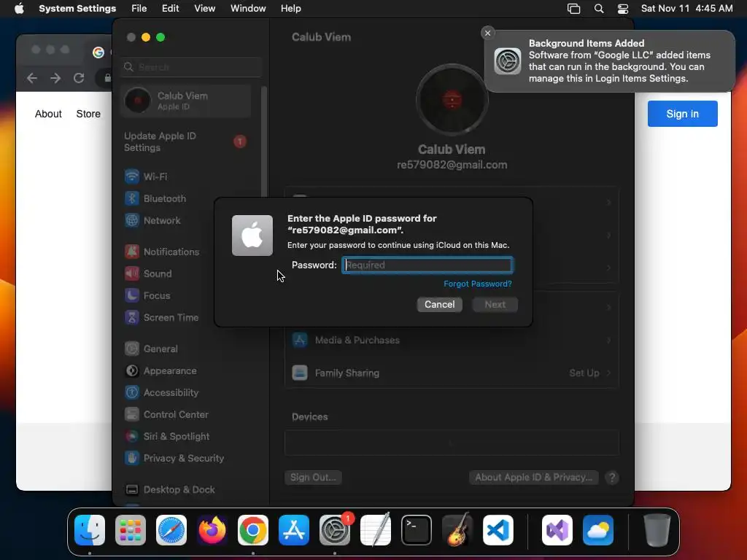Click Background Items Added notification
Image resolution: width=747 pixels, height=560 pixels.
610,61
